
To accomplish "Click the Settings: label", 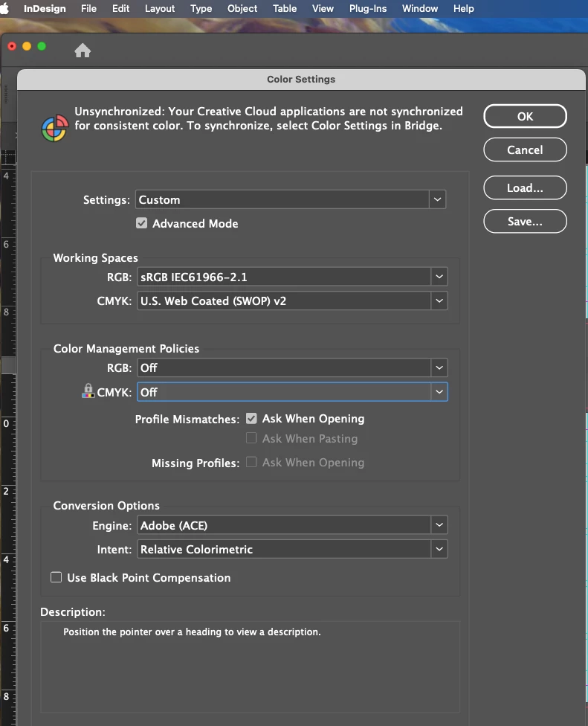I will pyautogui.click(x=106, y=200).
